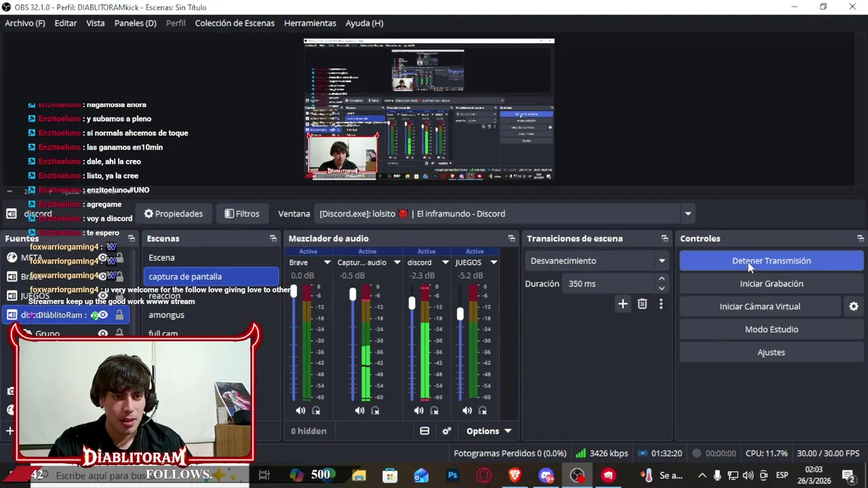Float the Mezclador de audio dock
The image size is (868, 488).
click(511, 239)
